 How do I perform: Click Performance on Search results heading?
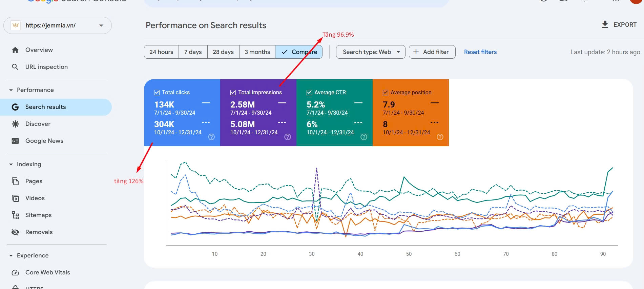206,25
